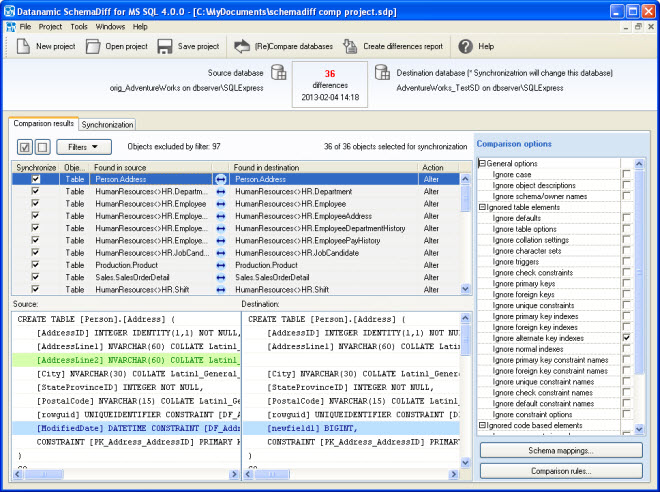Click the New project page icon
This screenshot has height=492, width=660.
click(x=23, y=46)
